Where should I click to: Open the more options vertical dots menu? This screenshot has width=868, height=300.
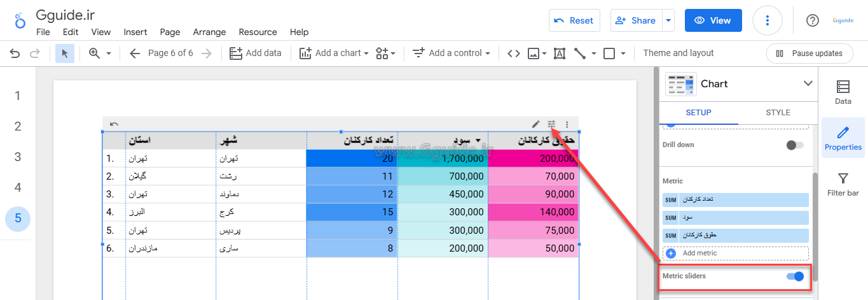coord(768,21)
